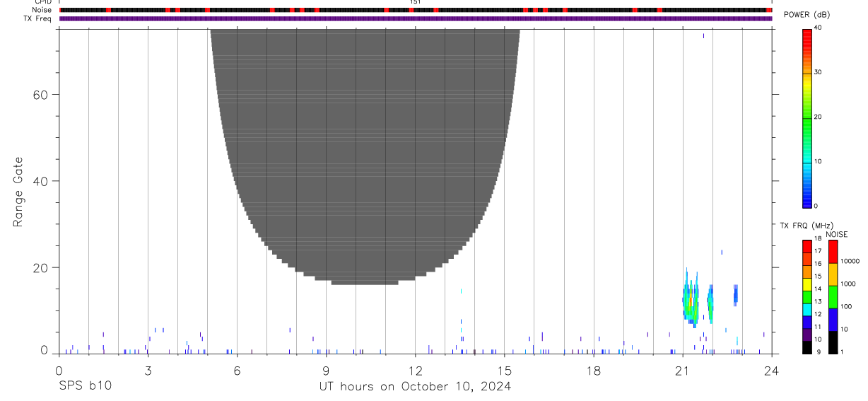Click the large gray shaded region in the plot
Viewport: 868px width, 401px height.
365,157
